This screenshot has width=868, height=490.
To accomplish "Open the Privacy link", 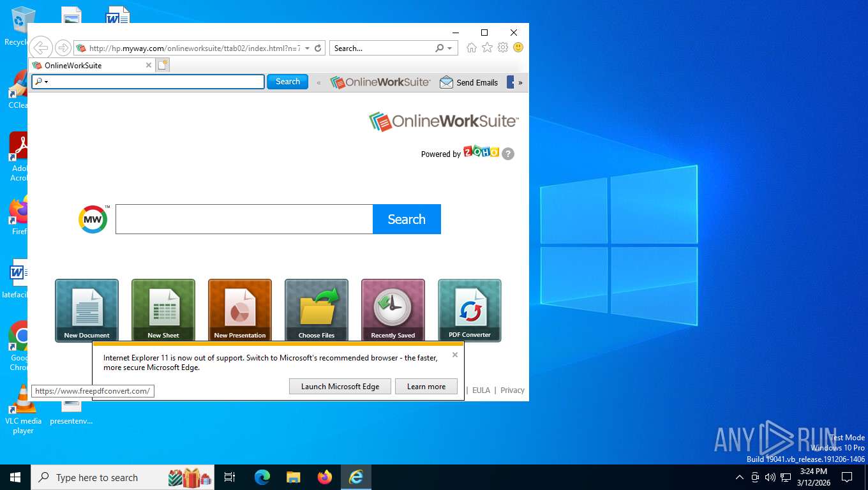I will coord(513,390).
